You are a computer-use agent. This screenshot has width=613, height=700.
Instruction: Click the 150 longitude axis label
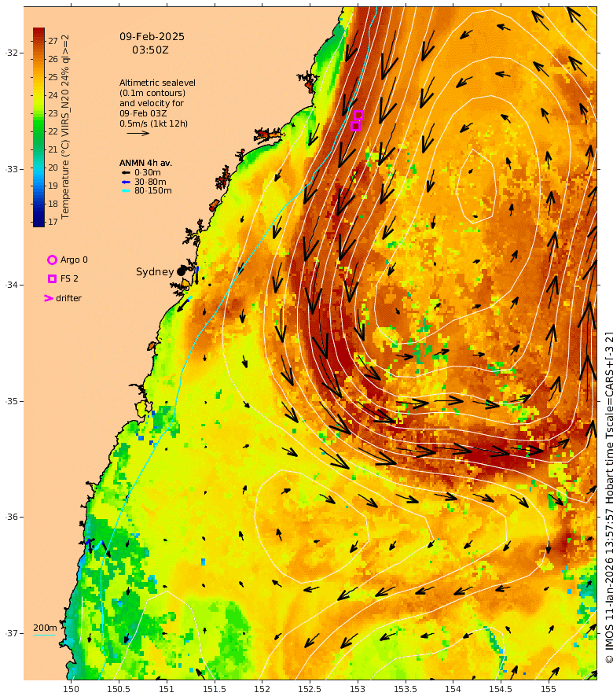coord(71,689)
